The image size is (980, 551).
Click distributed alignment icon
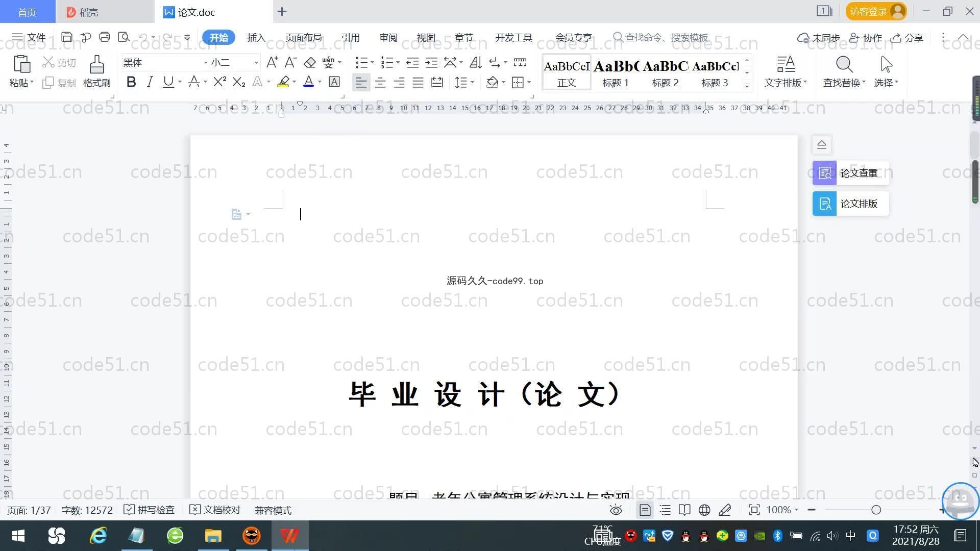(x=437, y=82)
